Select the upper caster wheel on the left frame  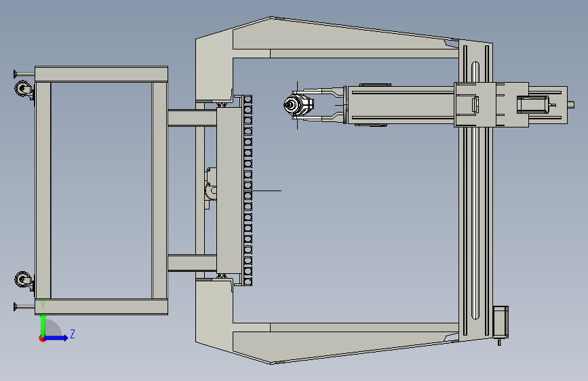pyautogui.click(x=24, y=90)
